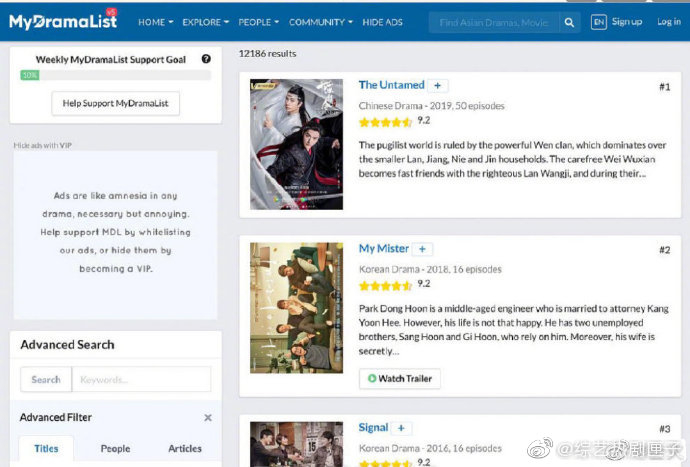Add My Mister with plus button
The image size is (690, 467).
click(x=422, y=249)
